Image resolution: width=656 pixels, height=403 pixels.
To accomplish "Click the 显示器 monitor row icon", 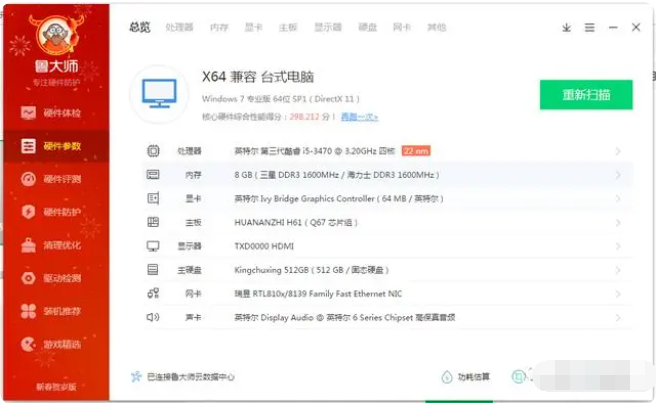I will coord(153,246).
